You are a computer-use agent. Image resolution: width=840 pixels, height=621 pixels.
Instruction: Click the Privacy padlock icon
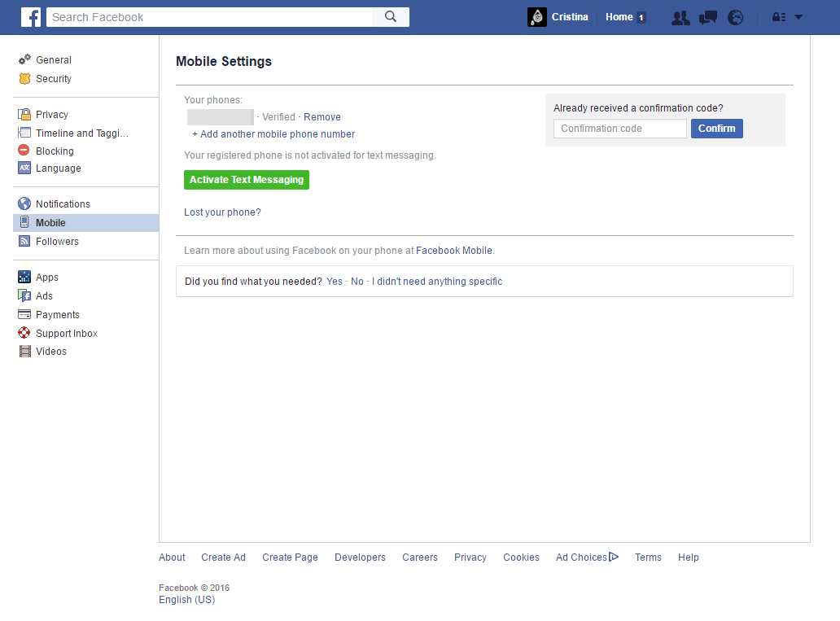24,114
